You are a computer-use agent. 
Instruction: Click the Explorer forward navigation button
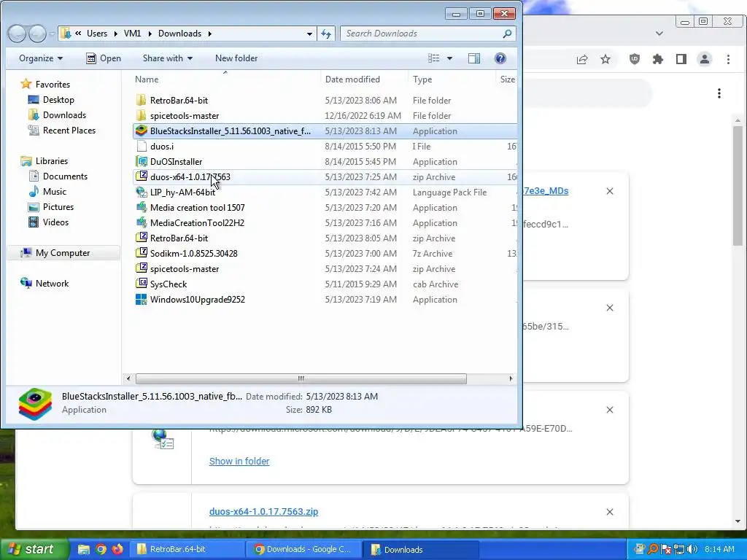[x=37, y=34]
